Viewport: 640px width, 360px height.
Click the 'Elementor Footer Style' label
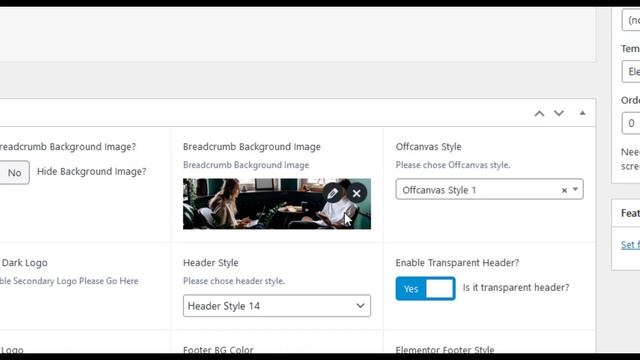(445, 350)
